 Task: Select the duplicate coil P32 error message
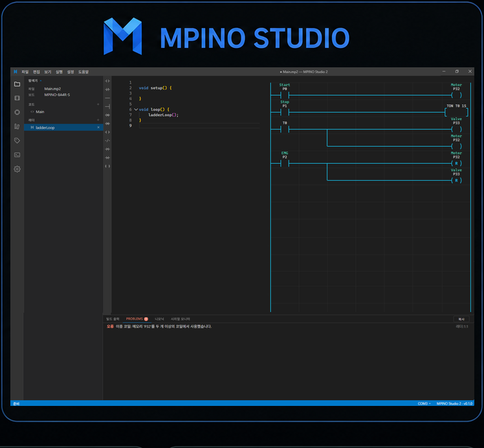click(159, 326)
